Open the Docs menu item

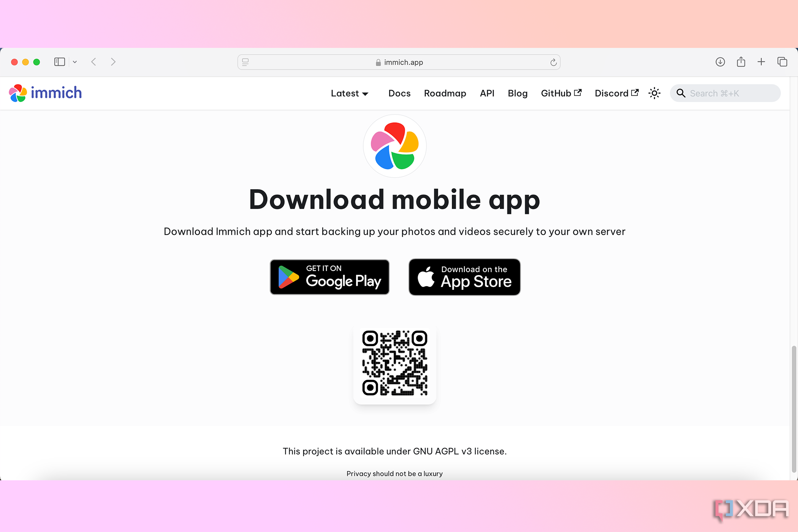[398, 93]
